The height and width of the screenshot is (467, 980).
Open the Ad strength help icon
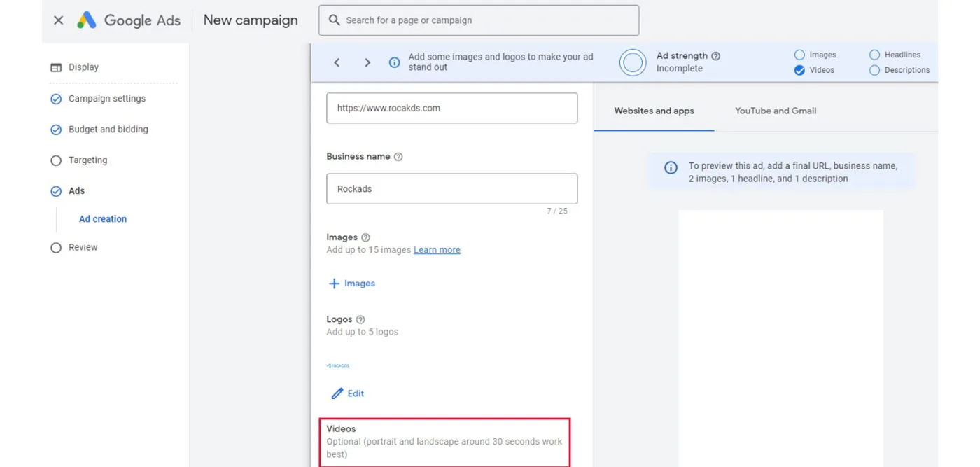(715, 56)
